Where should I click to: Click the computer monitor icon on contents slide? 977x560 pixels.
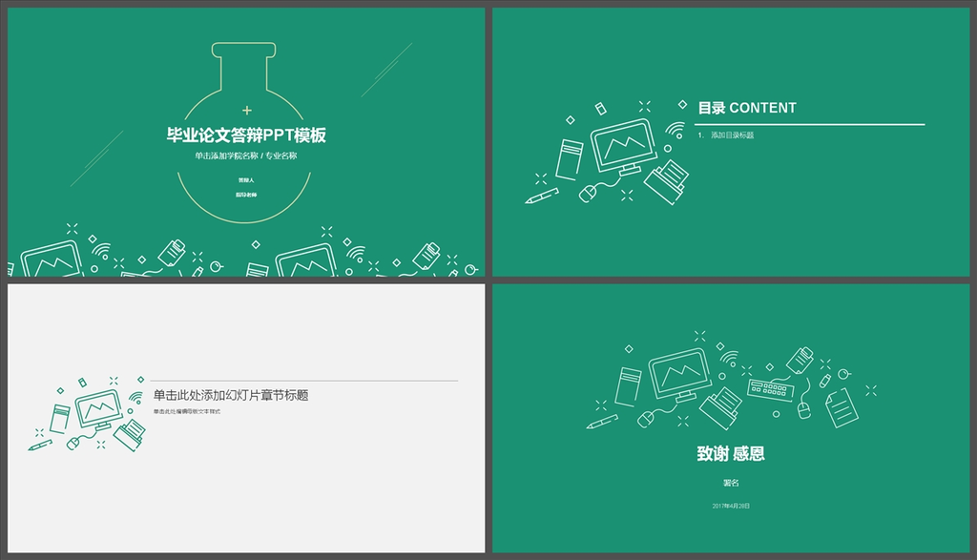[x=623, y=147]
